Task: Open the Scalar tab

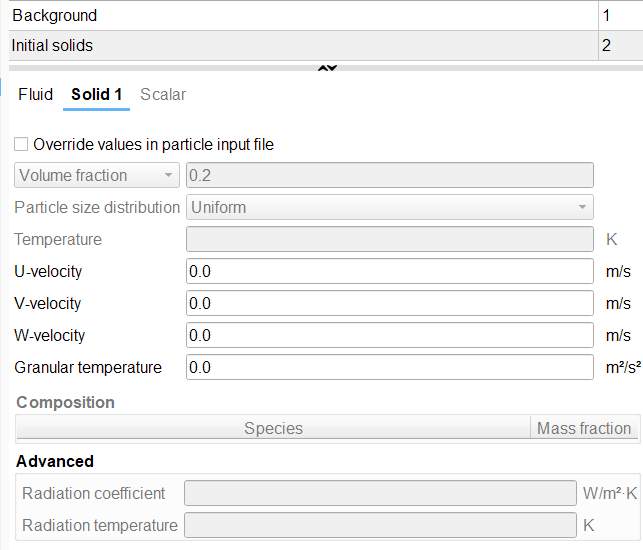Action: [x=163, y=94]
